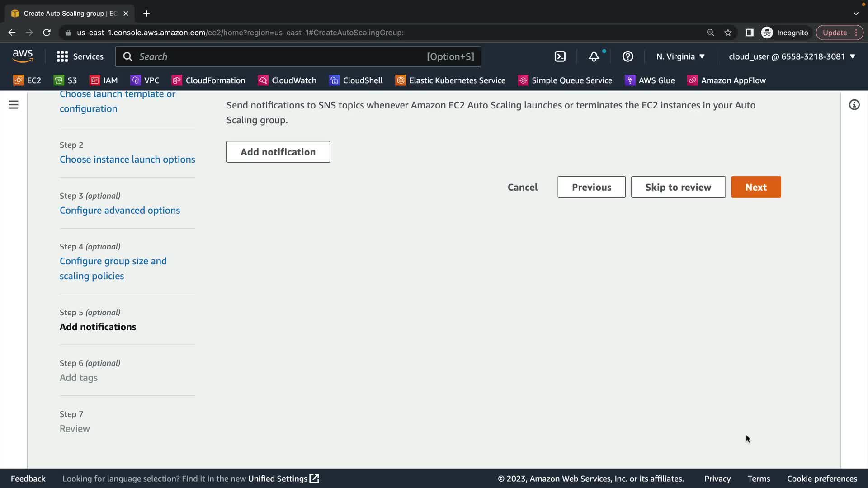
Task: Expand the browser tab search chevron
Action: [856, 14]
